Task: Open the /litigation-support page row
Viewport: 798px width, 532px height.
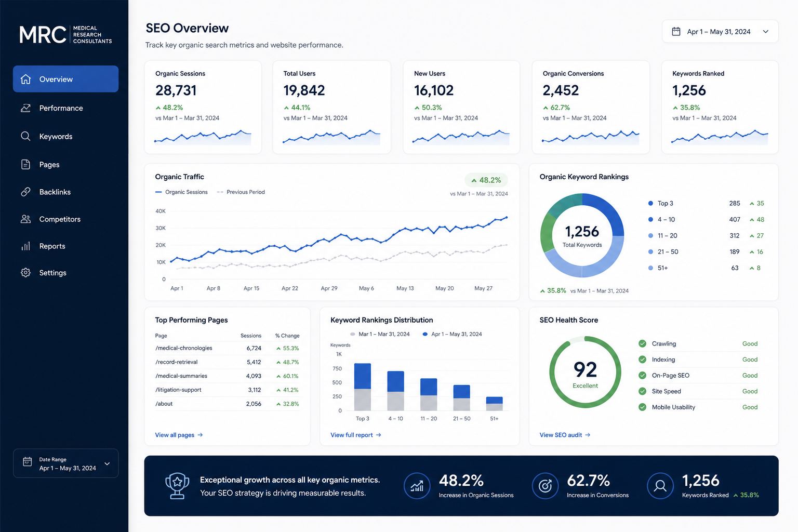Action: [x=227, y=390]
